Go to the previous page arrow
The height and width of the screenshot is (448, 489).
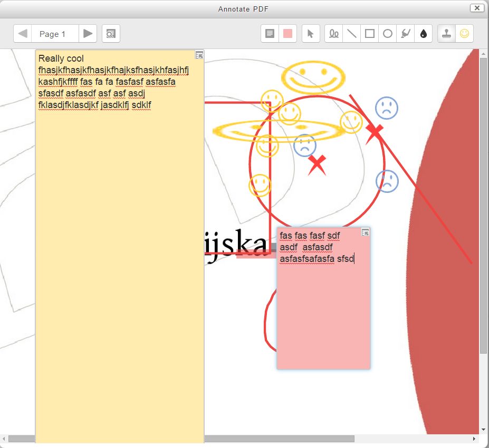tap(23, 34)
